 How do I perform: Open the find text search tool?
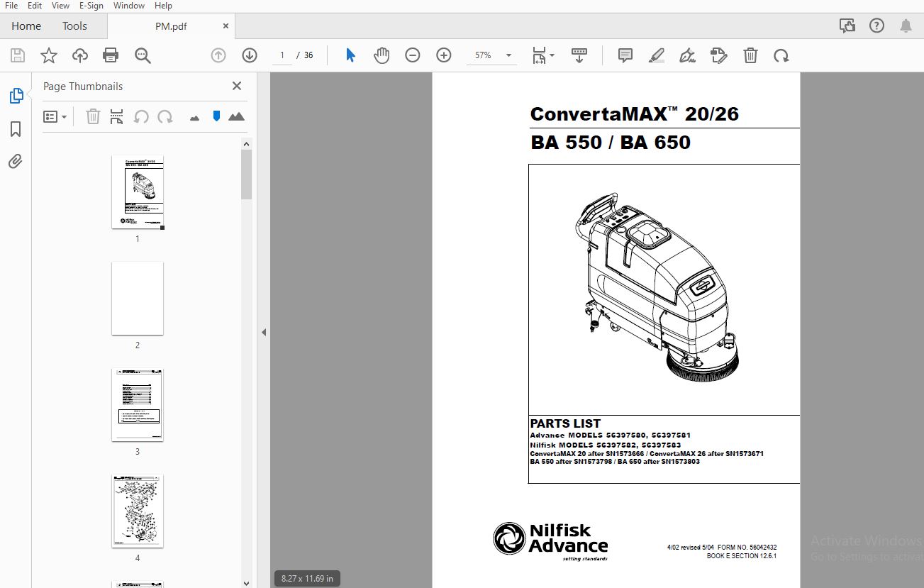tap(143, 55)
